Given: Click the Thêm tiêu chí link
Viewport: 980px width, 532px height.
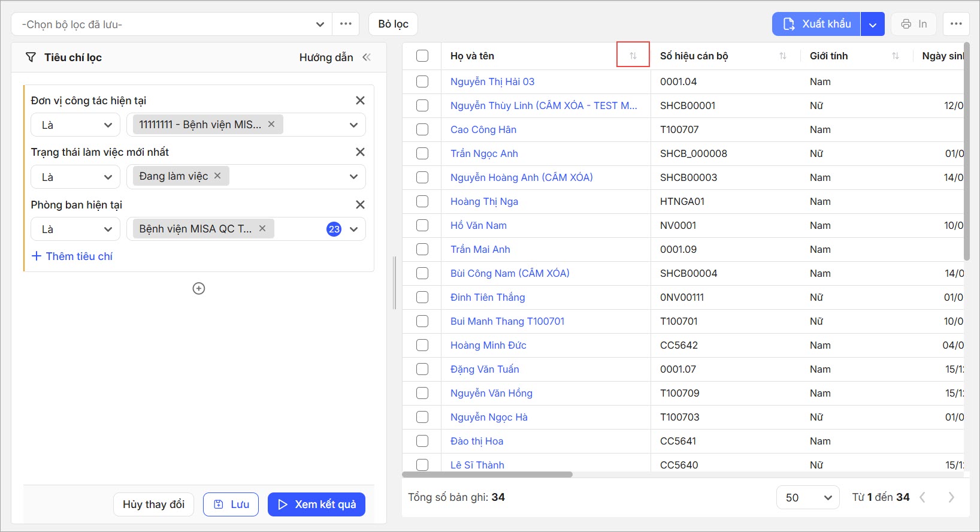Looking at the screenshot, I should click(x=72, y=256).
